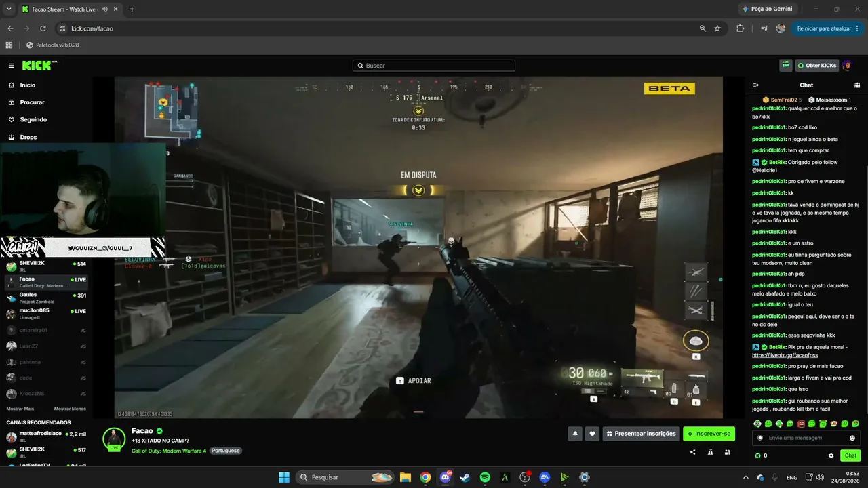Open the emoji picker in the message box
The height and width of the screenshot is (488, 868).
(852, 438)
